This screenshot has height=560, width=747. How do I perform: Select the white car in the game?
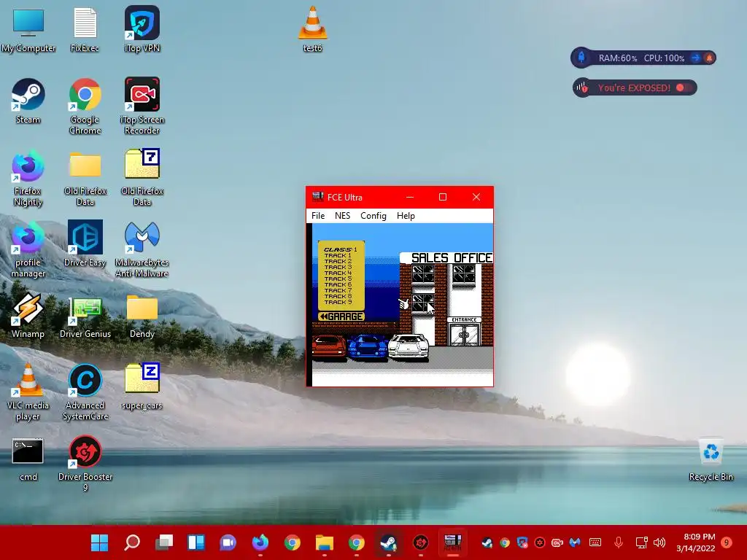(409, 346)
